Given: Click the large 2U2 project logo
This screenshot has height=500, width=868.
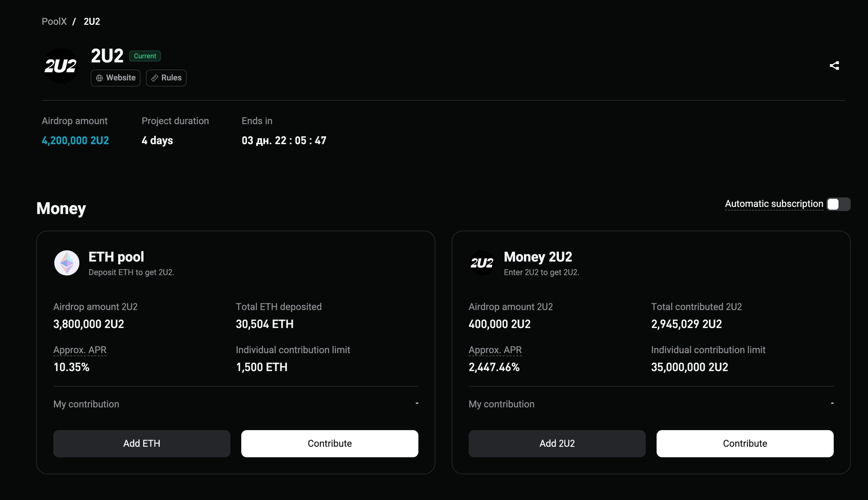Looking at the screenshot, I should point(60,66).
